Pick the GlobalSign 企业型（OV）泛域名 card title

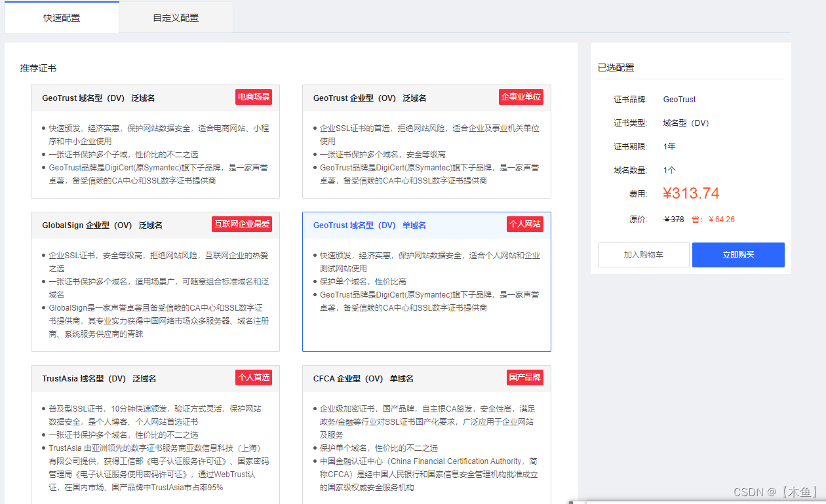pyautogui.click(x=102, y=225)
